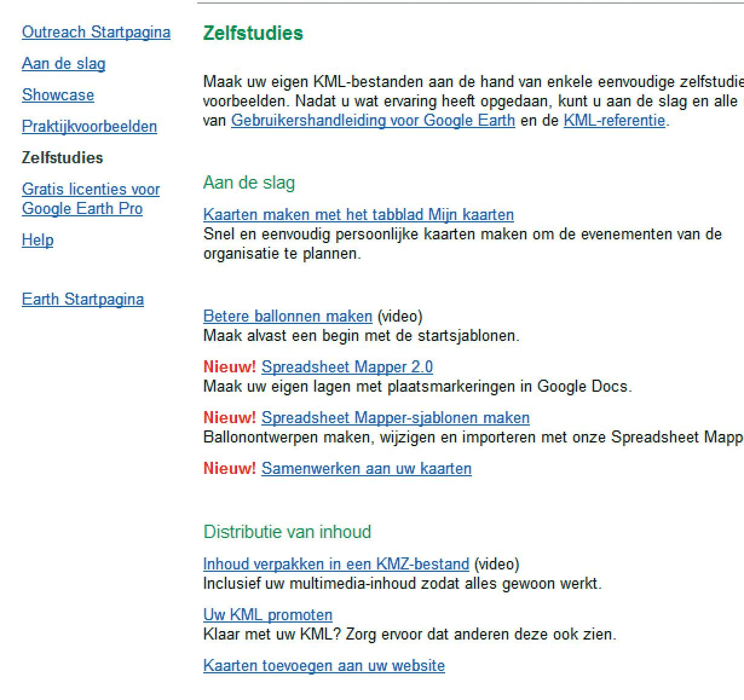Open Gebruikershandleiding voor Google Earth link
744x700 pixels.
[373, 120]
